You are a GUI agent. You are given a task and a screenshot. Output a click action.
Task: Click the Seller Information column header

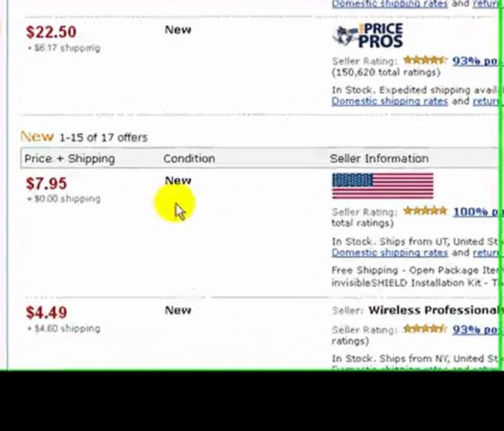[x=379, y=159]
